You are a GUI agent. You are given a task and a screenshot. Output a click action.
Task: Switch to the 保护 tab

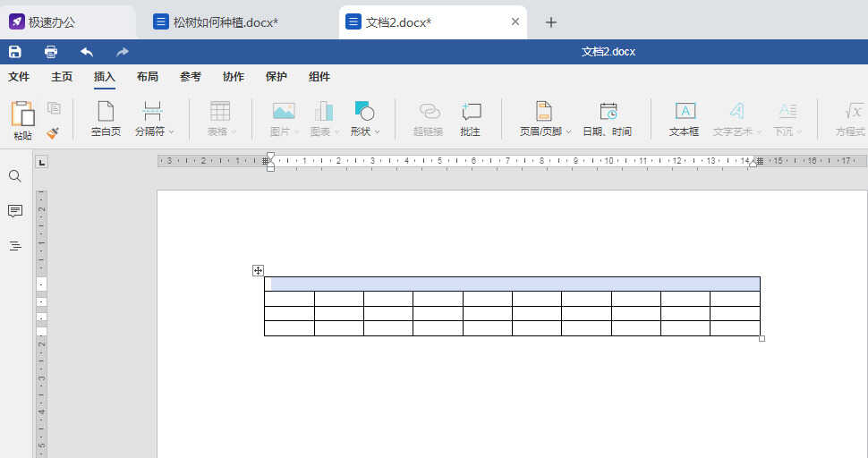pyautogui.click(x=276, y=77)
